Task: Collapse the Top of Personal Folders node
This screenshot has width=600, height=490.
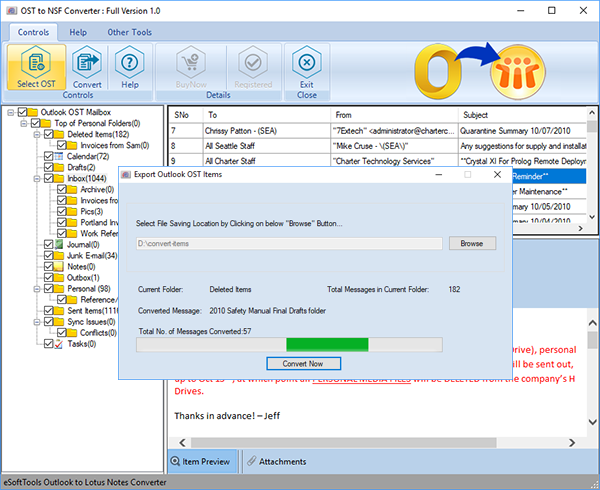Action: [x=24, y=124]
